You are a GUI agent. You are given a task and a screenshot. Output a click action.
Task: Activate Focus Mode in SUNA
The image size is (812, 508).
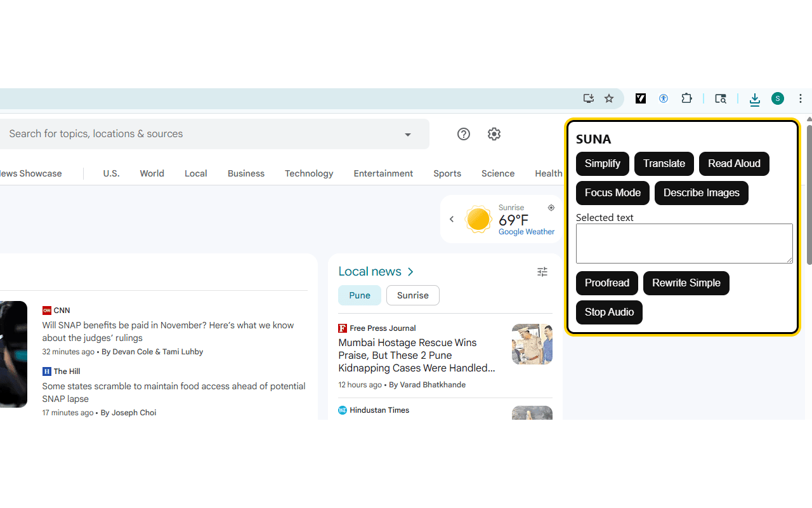613,193
